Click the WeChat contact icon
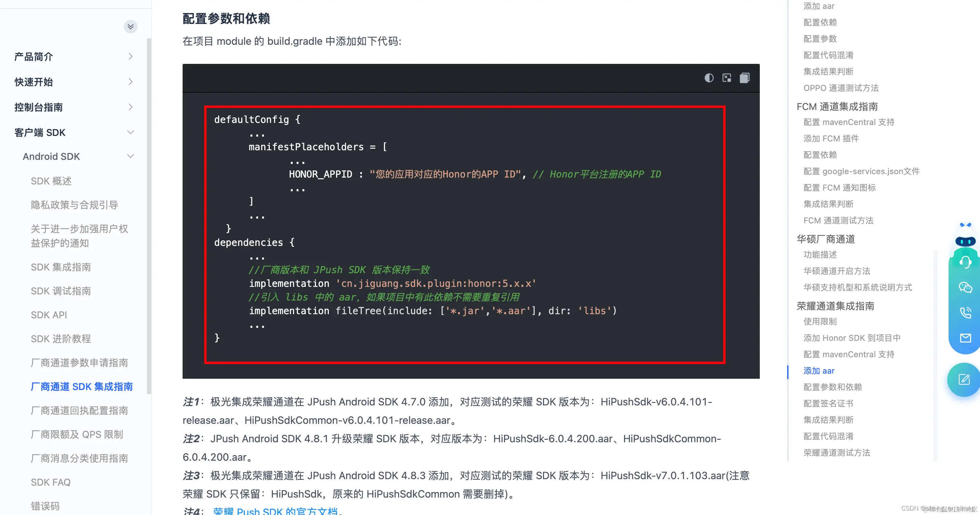This screenshot has width=980, height=515. tap(965, 287)
